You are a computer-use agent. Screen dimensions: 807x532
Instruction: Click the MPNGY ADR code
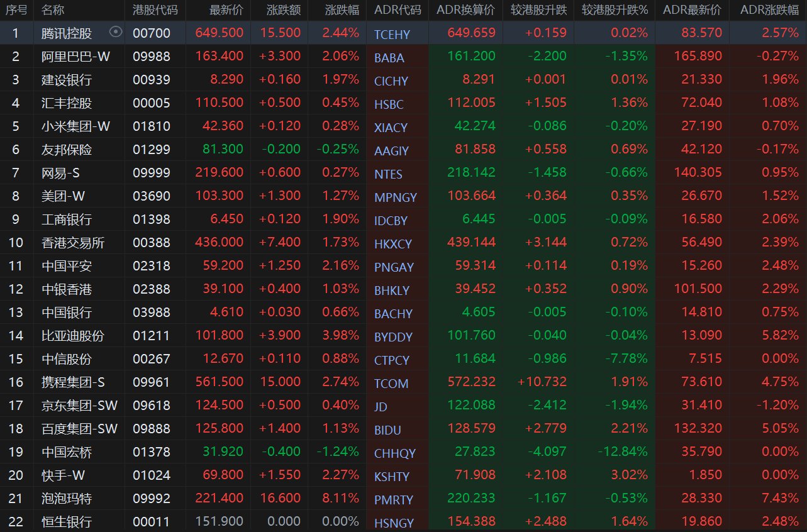[396, 197]
